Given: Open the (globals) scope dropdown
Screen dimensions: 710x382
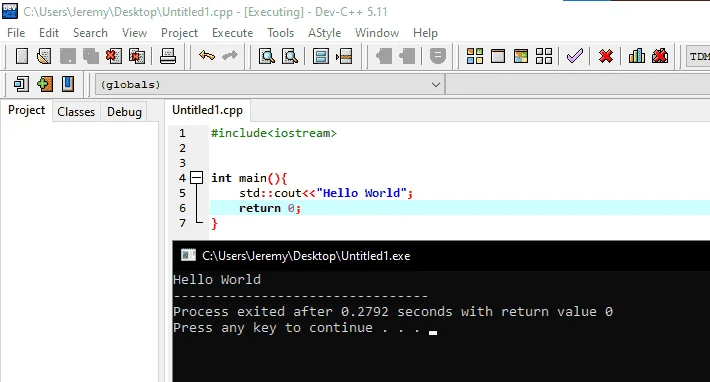Looking at the screenshot, I should tap(270, 85).
